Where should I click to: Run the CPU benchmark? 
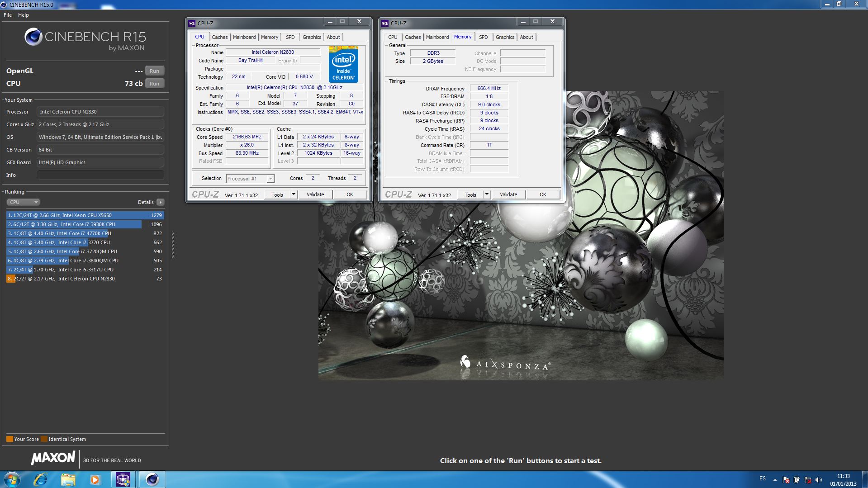click(x=155, y=84)
